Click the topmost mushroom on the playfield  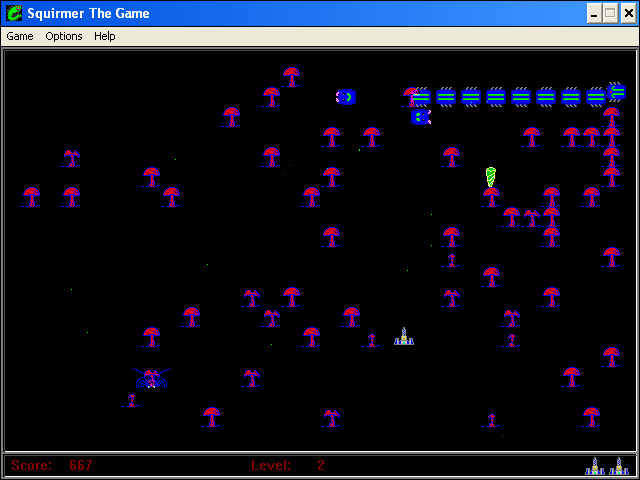(x=291, y=76)
